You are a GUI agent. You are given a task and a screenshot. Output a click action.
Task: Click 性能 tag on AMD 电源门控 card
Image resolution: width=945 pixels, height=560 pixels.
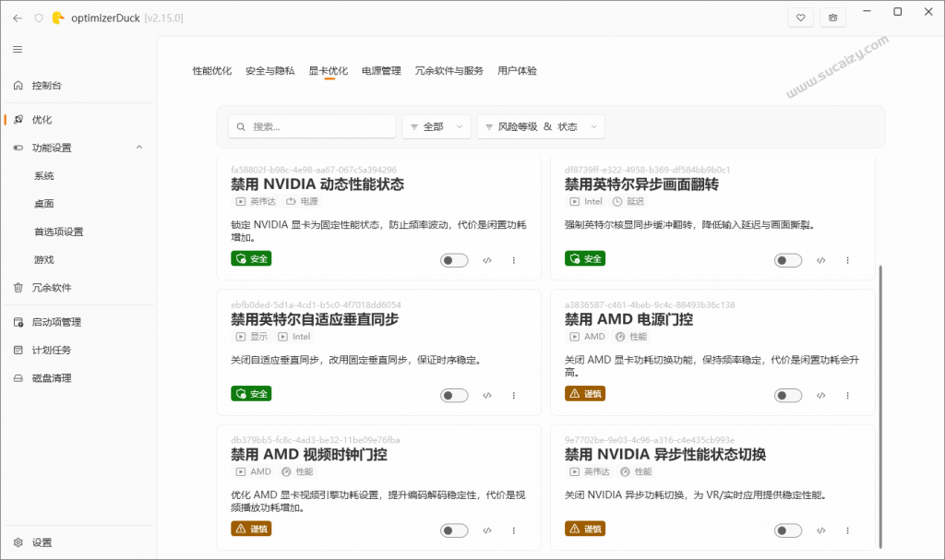coord(631,337)
